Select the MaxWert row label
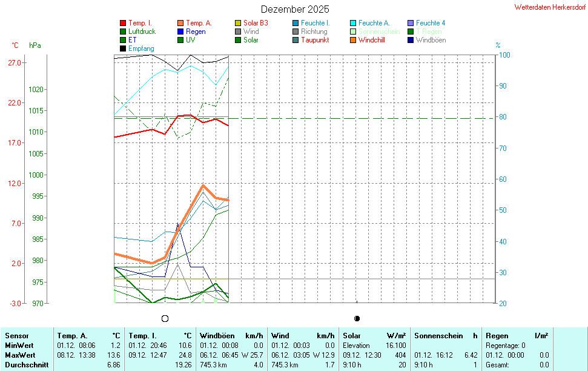 [20, 355]
